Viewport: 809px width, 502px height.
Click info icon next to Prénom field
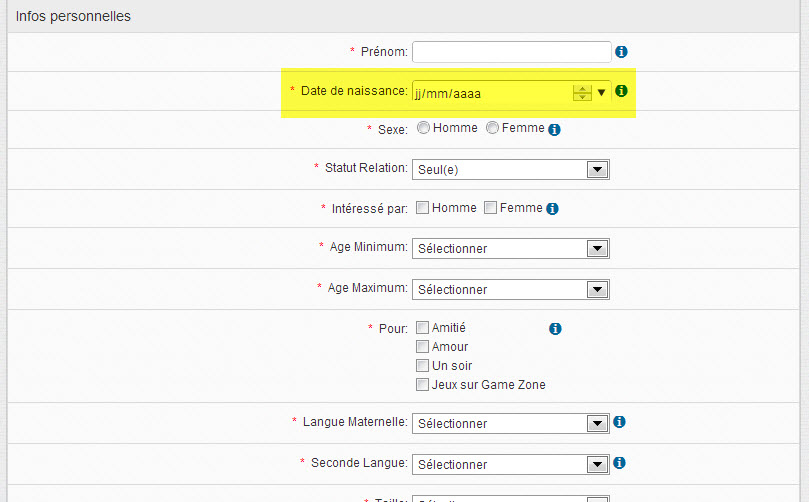621,51
